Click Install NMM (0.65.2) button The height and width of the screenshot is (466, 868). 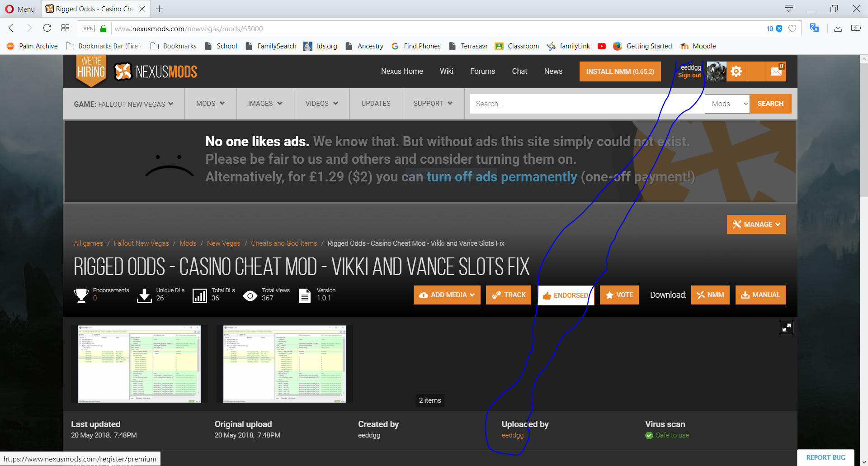pyautogui.click(x=620, y=71)
